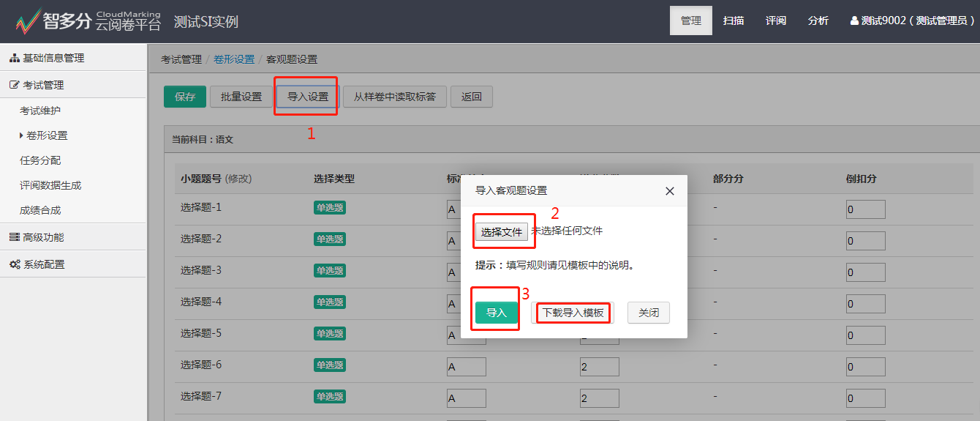Click the green 导入 button in dialog
The image size is (980, 421).
497,313
